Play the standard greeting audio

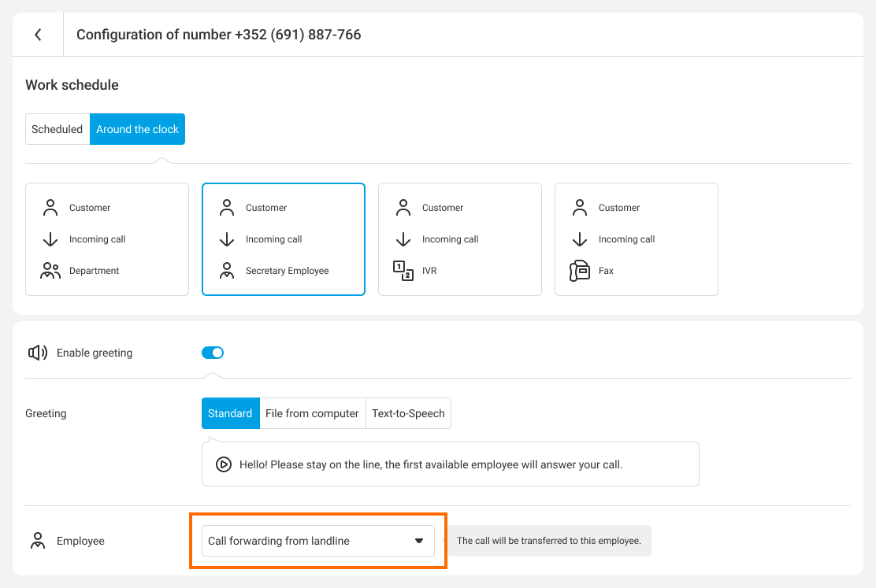coord(224,464)
